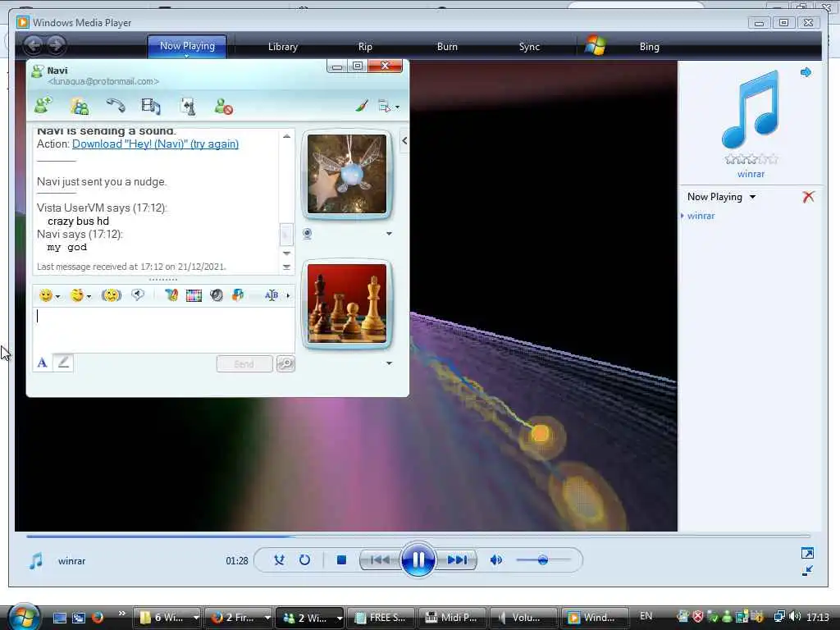Adjust the volume slider
Image resolution: width=840 pixels, height=630 pixels.
pyautogui.click(x=543, y=559)
